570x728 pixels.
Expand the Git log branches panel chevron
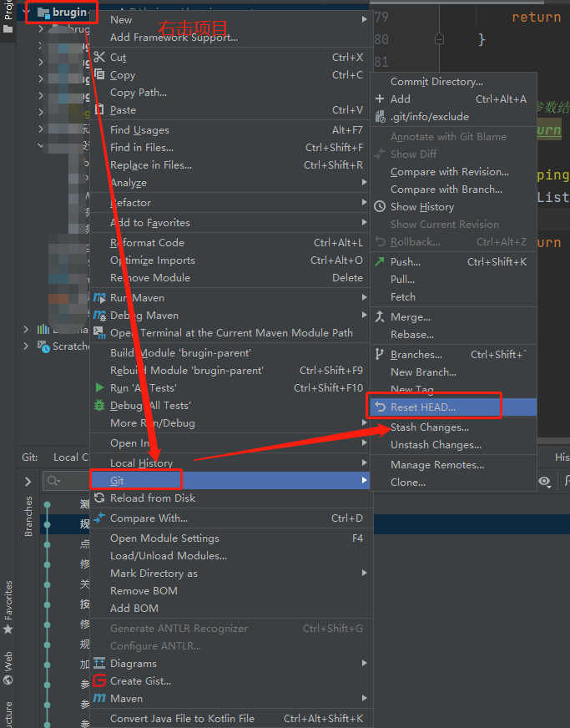click(28, 482)
